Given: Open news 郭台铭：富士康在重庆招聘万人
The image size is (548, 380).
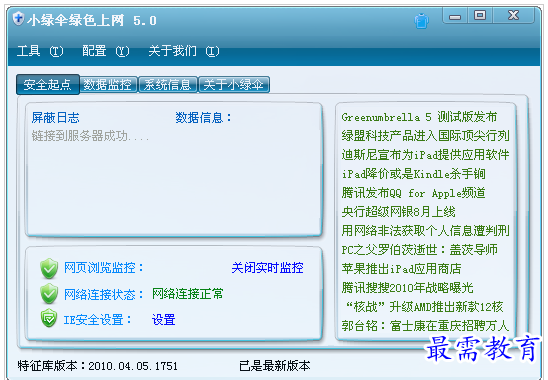Looking at the screenshot, I should 425,325.
